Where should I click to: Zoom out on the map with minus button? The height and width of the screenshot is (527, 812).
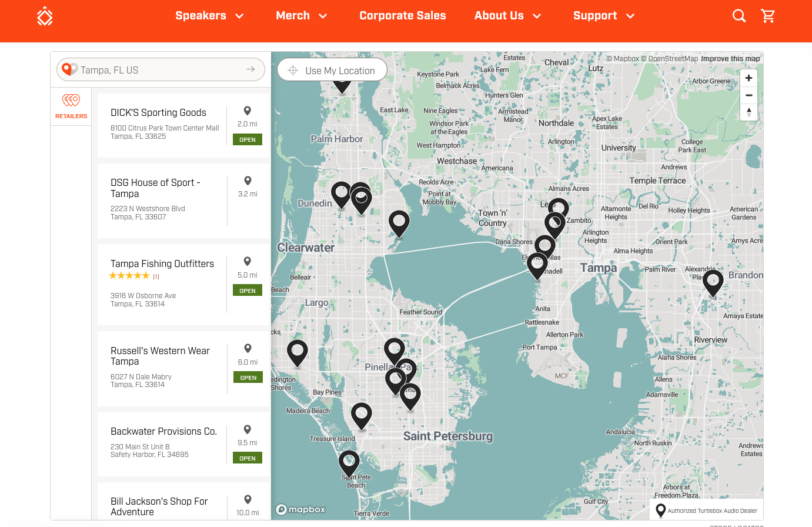[x=748, y=95]
